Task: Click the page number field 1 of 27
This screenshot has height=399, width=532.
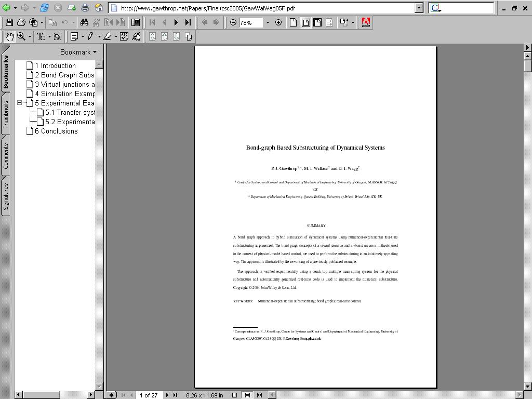Action: coord(149,395)
